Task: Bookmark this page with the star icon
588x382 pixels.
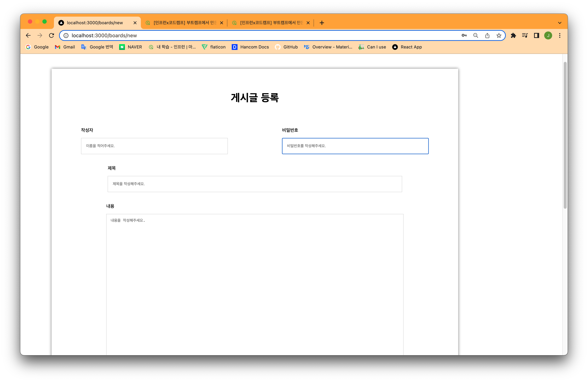Action: click(499, 35)
